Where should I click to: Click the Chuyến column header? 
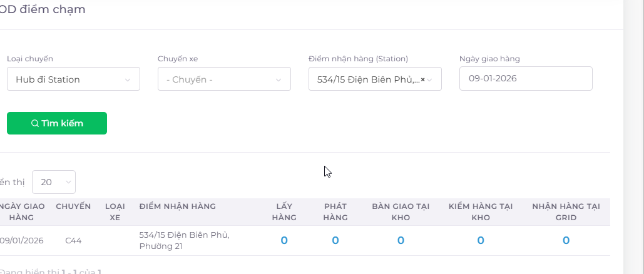pyautogui.click(x=73, y=206)
